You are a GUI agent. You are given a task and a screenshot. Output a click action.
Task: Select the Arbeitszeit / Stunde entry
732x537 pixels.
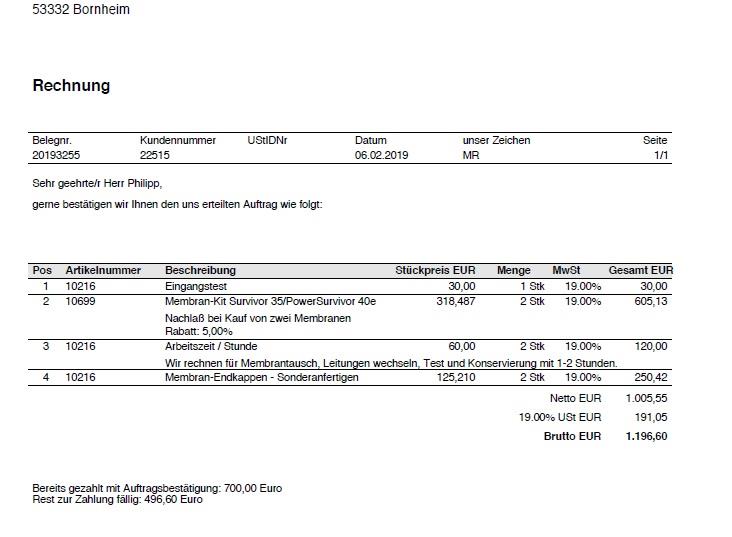click(x=211, y=346)
